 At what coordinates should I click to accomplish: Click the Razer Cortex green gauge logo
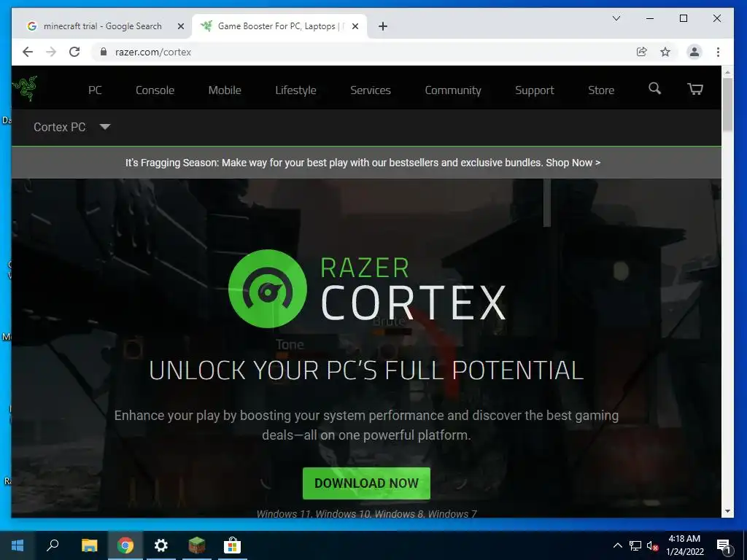[267, 289]
